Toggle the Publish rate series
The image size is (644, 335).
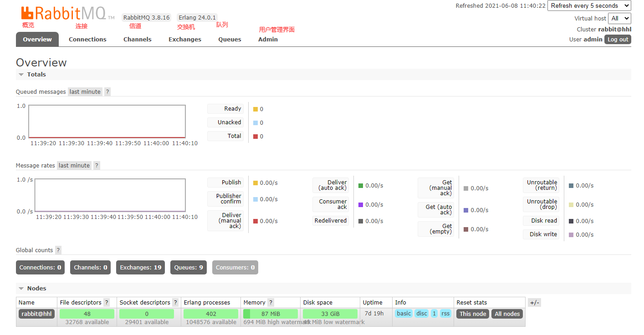(225, 183)
